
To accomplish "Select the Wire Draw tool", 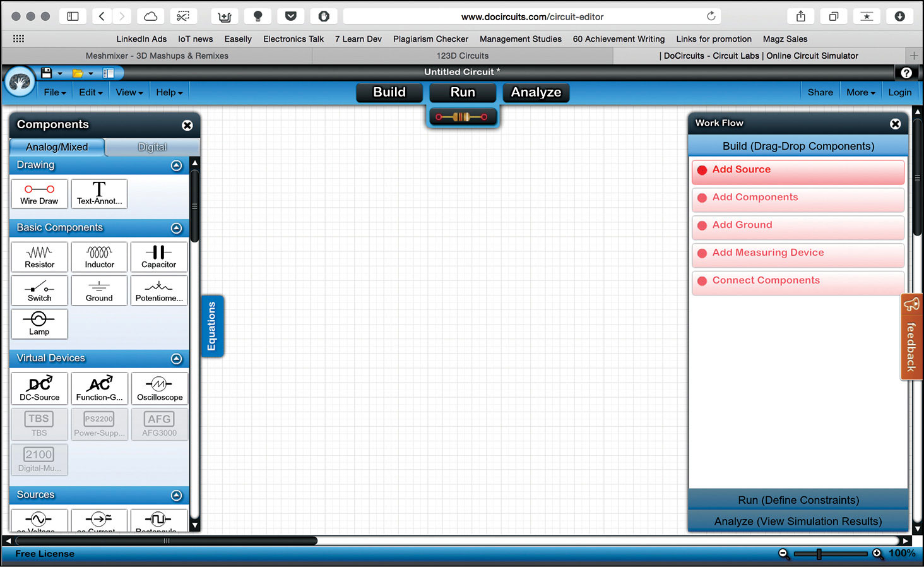I will (39, 194).
